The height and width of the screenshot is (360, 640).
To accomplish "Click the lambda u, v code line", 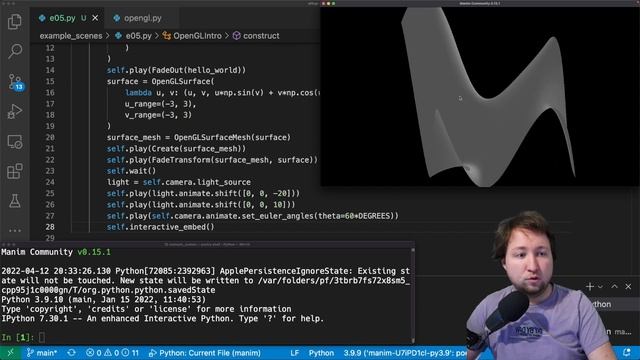I will [x=222, y=93].
